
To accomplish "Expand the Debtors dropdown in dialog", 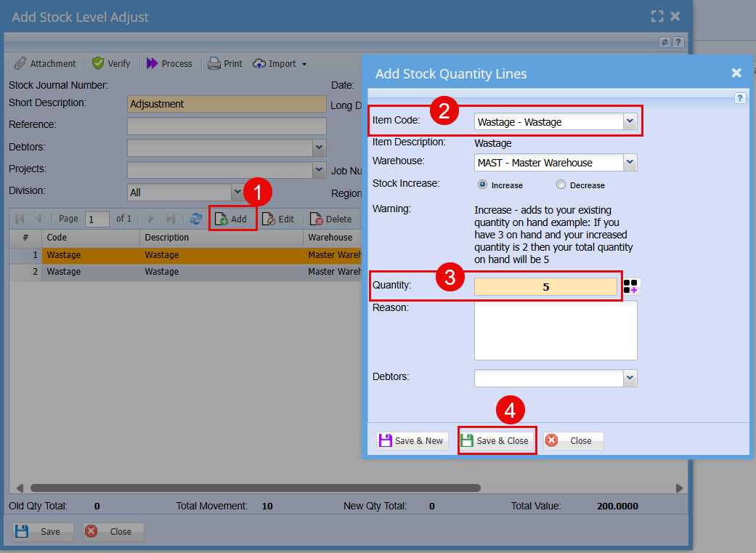I will pyautogui.click(x=630, y=378).
